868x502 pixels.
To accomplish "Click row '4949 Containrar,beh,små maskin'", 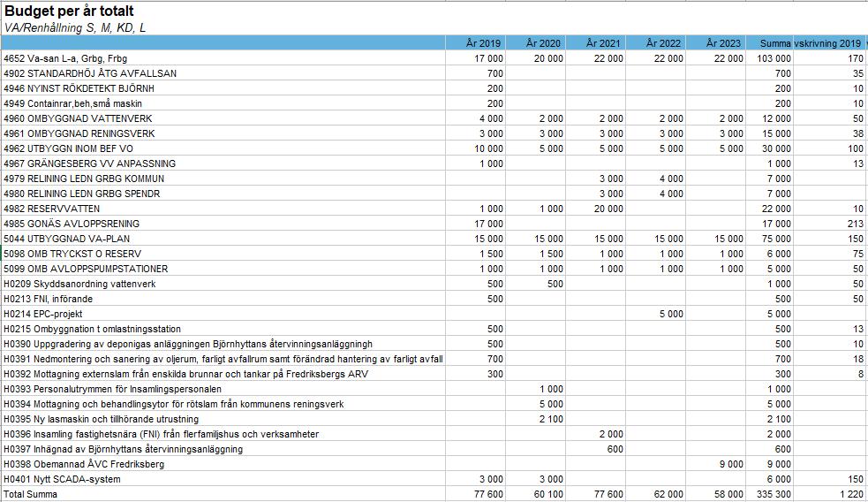I will [x=434, y=103].
